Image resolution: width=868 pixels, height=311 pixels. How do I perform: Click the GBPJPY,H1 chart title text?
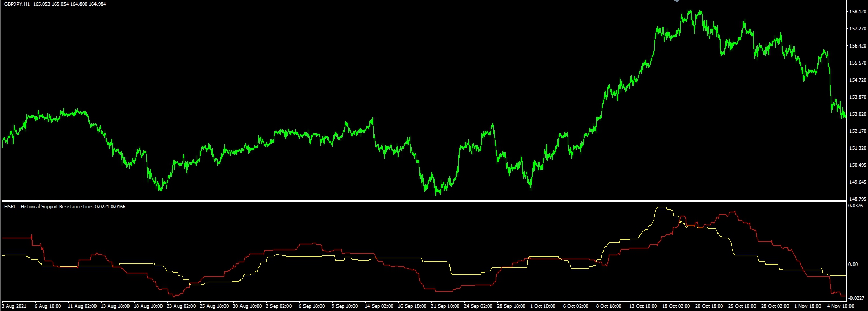(x=17, y=4)
